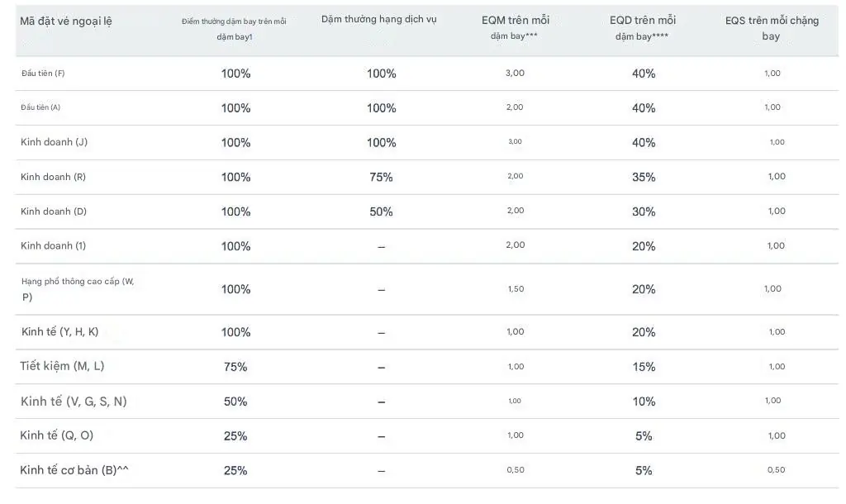This screenshot has height=504, width=846.
Task: Click the 'Kinh doanh (R)' row label
Action: [53, 177]
